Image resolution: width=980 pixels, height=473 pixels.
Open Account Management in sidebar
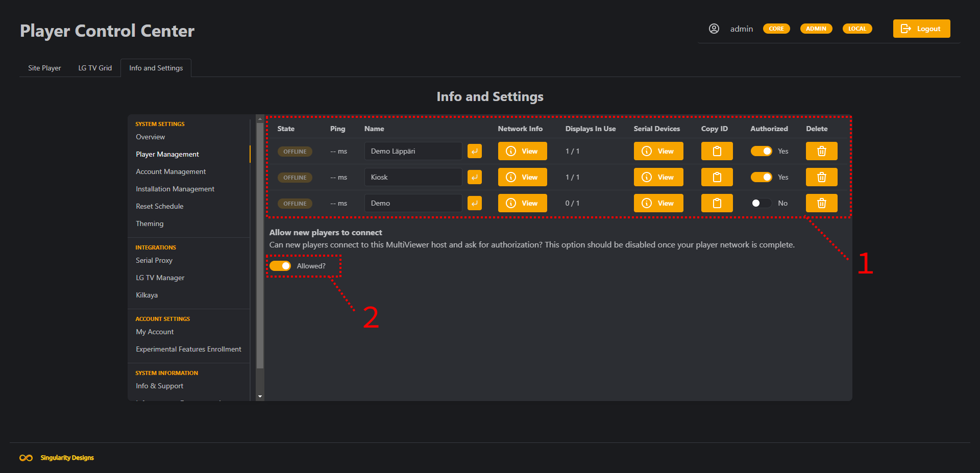(x=170, y=171)
